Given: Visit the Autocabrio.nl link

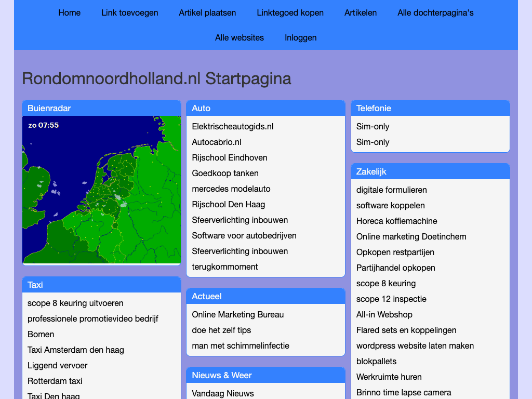Looking at the screenshot, I should click(217, 142).
